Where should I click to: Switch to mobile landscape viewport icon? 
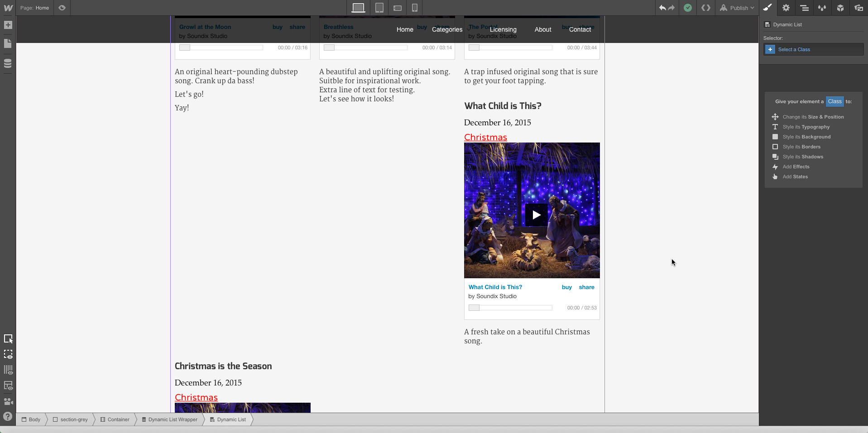pos(398,8)
